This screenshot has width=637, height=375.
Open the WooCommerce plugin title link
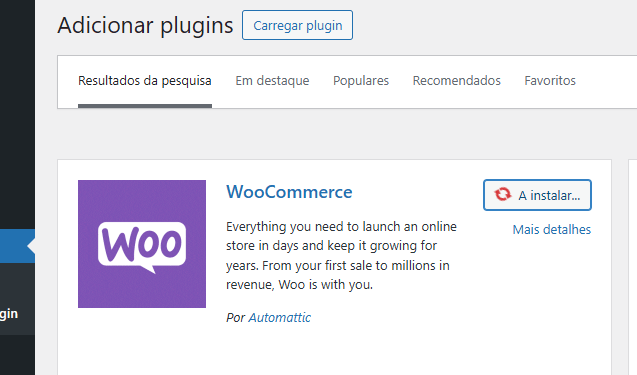(289, 192)
